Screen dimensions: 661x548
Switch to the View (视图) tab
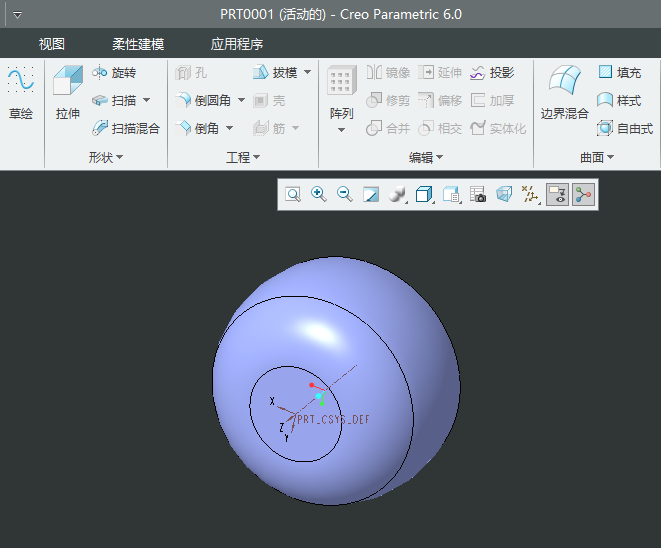[52, 44]
